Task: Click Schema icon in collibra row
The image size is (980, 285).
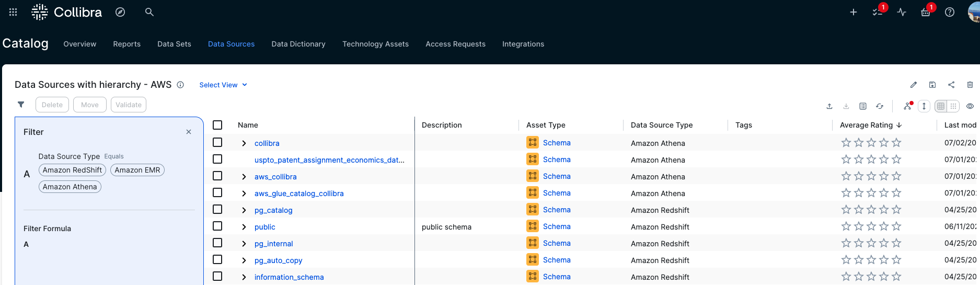Action: point(533,143)
